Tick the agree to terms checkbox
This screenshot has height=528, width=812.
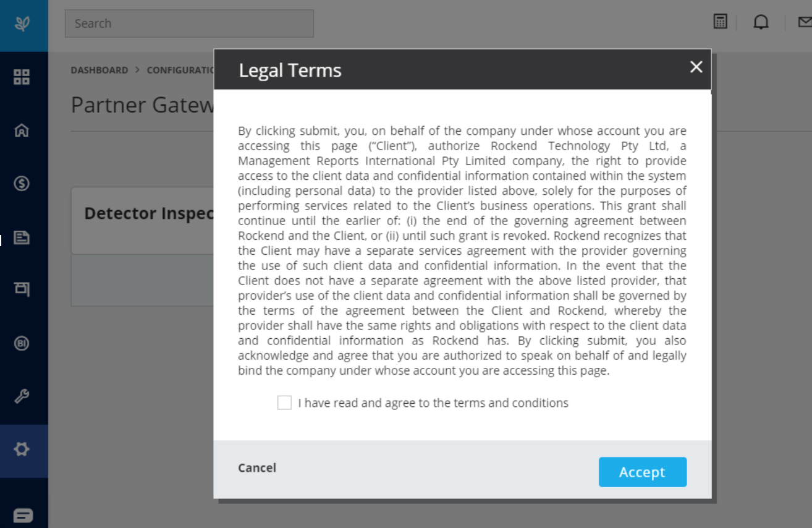pyautogui.click(x=284, y=403)
